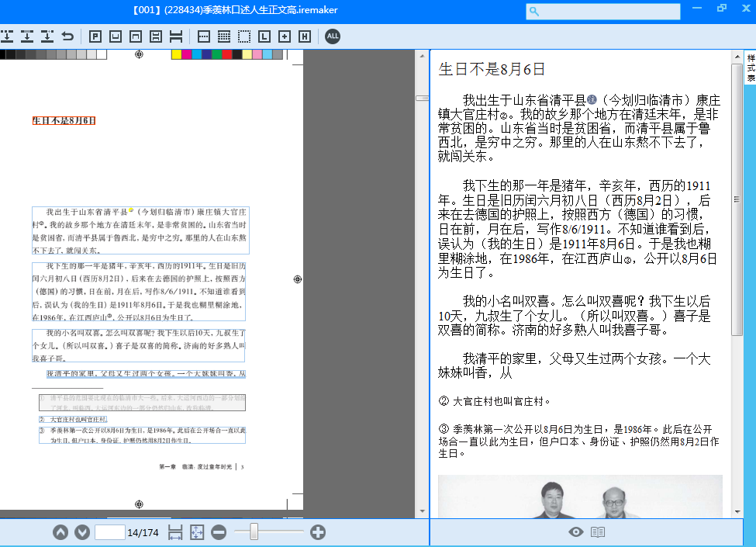Click the undo arrow in the toolbar
756x547 pixels.
click(67, 36)
